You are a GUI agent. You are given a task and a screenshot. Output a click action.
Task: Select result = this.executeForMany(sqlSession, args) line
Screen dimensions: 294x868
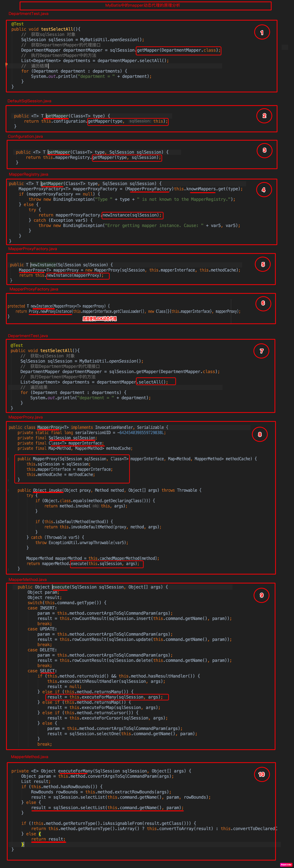(105, 697)
